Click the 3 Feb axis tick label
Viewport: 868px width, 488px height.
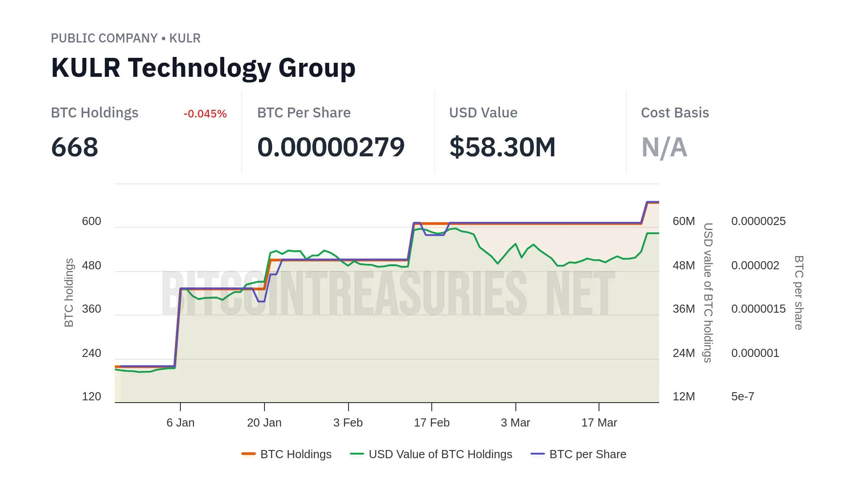[x=348, y=422]
